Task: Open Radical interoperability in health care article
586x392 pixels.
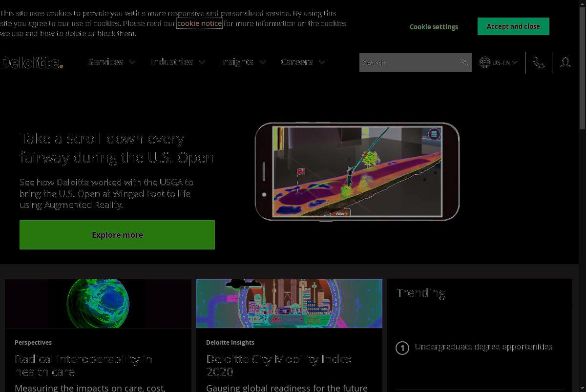Action: click(x=84, y=365)
